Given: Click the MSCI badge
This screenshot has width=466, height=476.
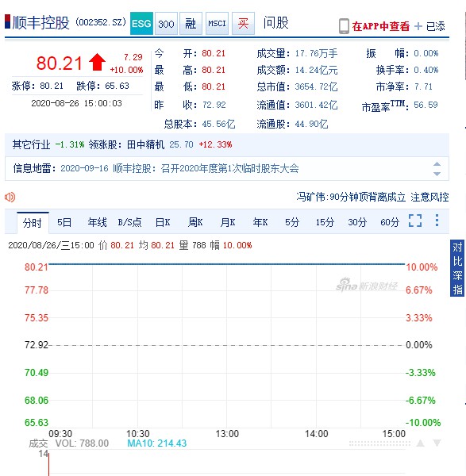Looking at the screenshot, I should [217, 23].
